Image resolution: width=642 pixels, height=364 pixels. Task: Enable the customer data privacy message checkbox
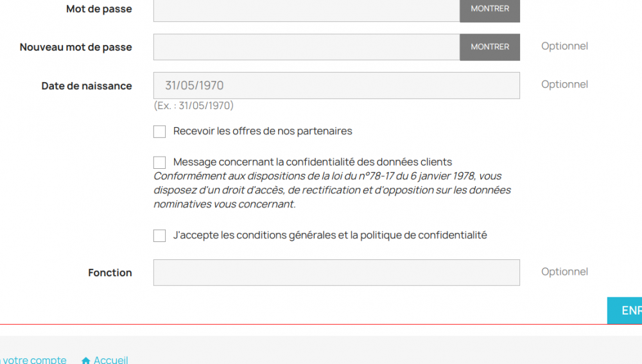click(160, 162)
